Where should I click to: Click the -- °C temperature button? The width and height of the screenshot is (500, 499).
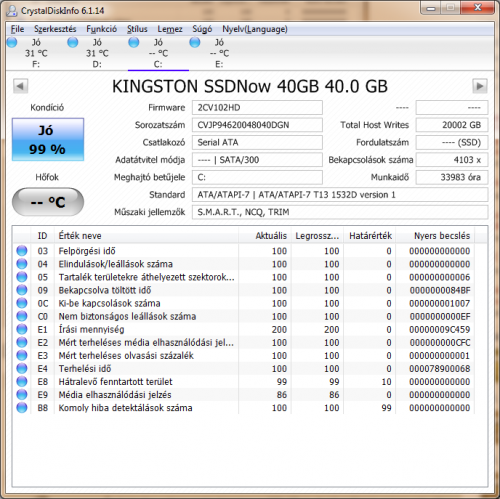[x=48, y=202]
